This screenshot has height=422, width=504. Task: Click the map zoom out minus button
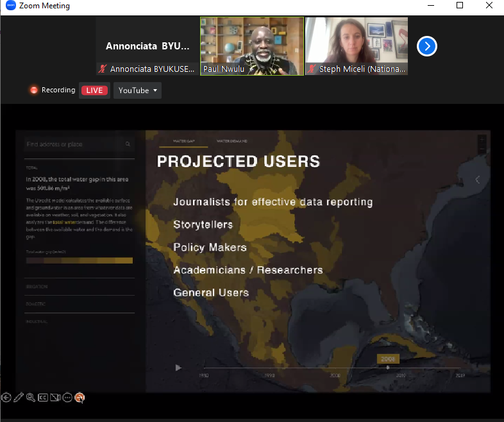pos(482,149)
